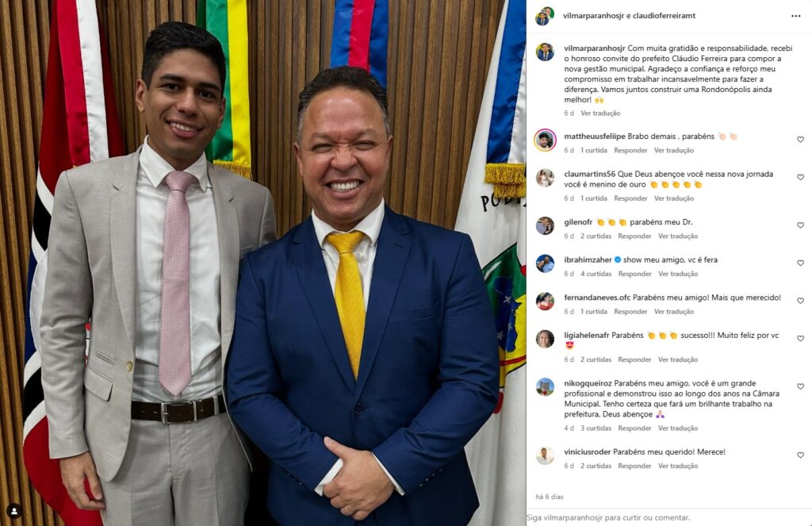The height and width of the screenshot is (526, 812).
Task: Click heart icon beside fernandaneves.ofc comment
Action: 800,301
